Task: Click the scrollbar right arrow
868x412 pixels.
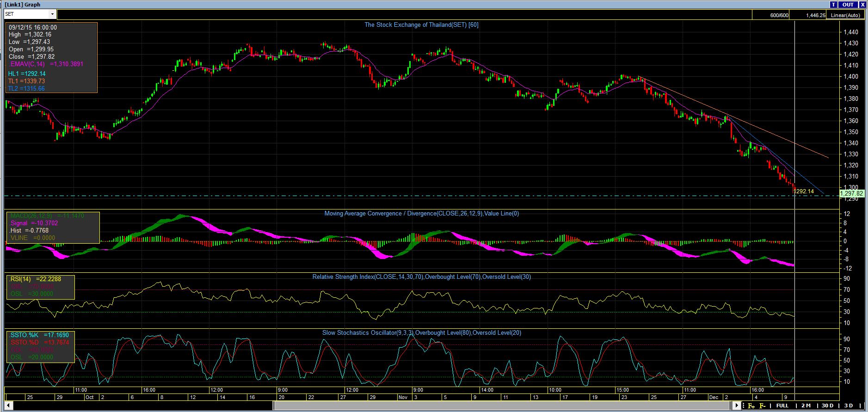Action: [x=737, y=406]
